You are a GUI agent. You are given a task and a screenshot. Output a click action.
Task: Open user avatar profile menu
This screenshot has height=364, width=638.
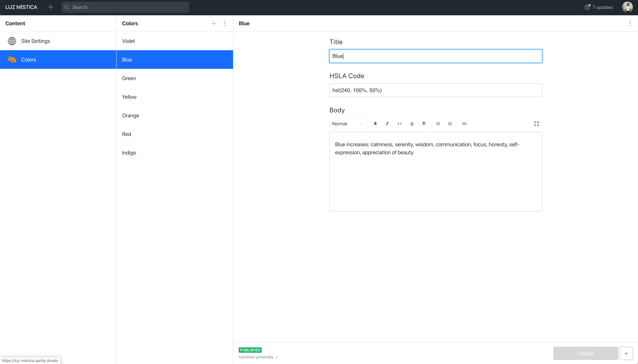(x=627, y=7)
